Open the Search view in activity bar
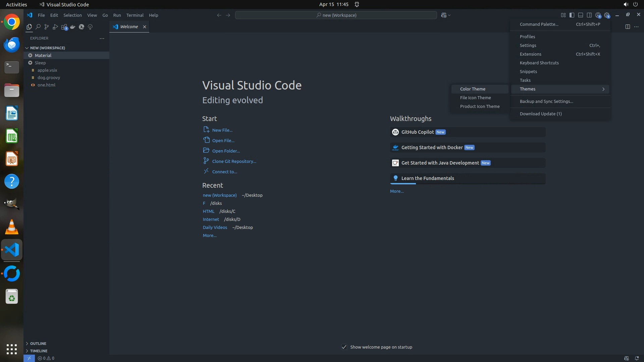The image size is (644, 362). pos(38,27)
